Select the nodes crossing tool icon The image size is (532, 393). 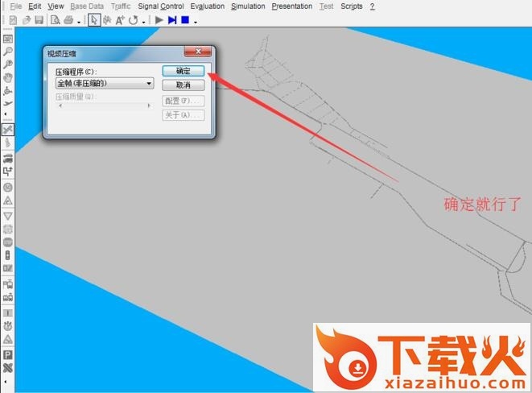pyautogui.click(x=8, y=368)
